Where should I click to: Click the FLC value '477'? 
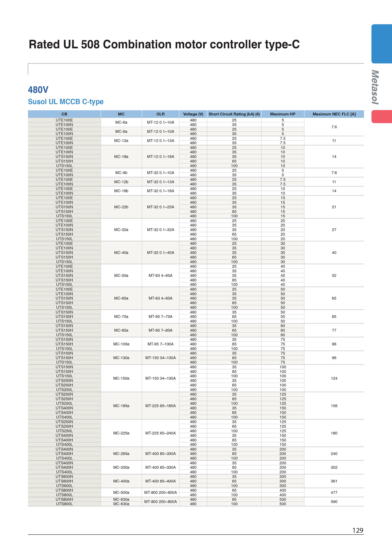pyautogui.click(x=334, y=492)
